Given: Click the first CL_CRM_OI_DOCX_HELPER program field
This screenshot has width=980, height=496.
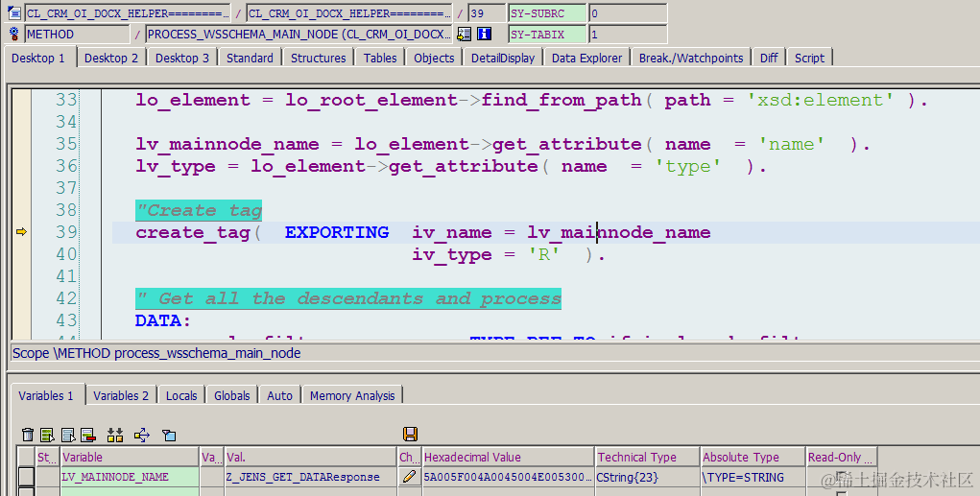Looking at the screenshot, I should tap(128, 13).
